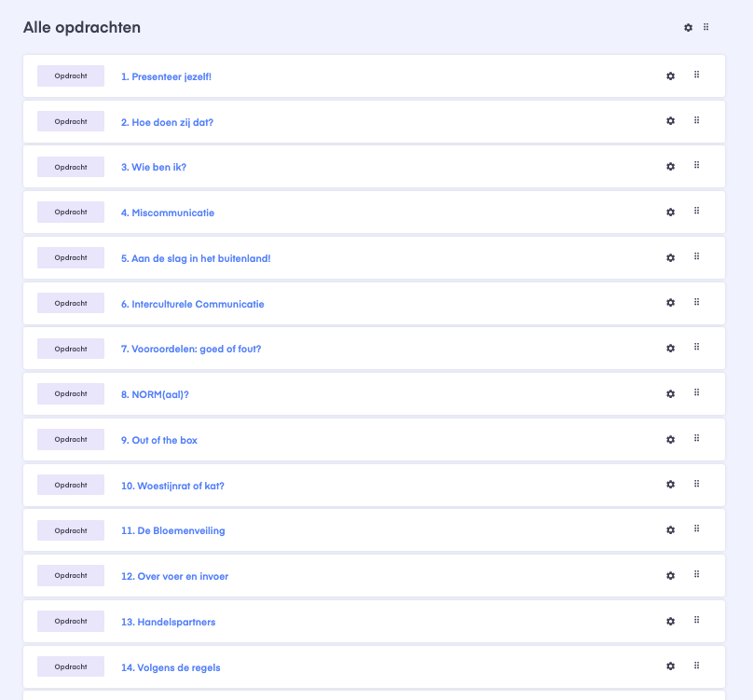Viewport: 753px width, 700px height.
Task: Open the link 8. NORM(aal)?
Action: (155, 394)
